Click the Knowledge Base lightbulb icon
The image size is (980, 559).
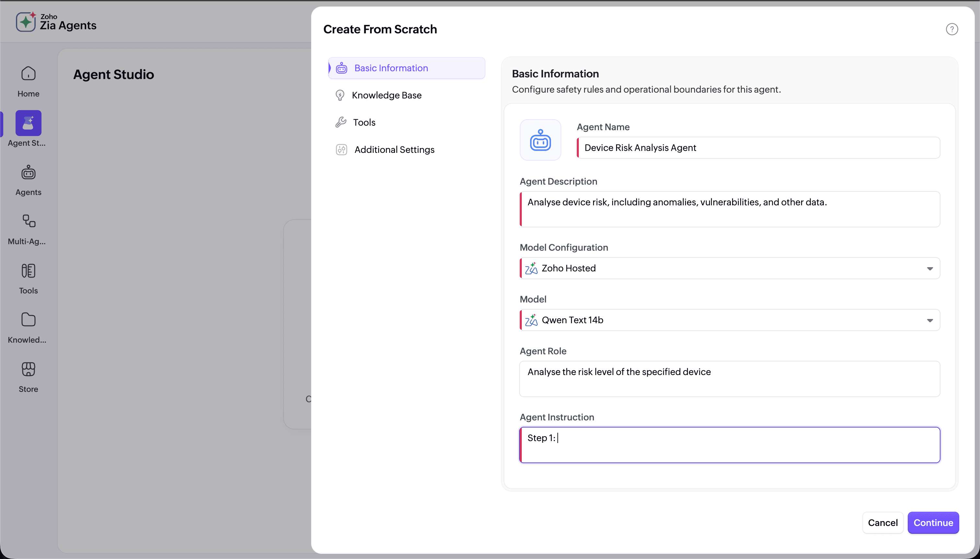point(340,95)
